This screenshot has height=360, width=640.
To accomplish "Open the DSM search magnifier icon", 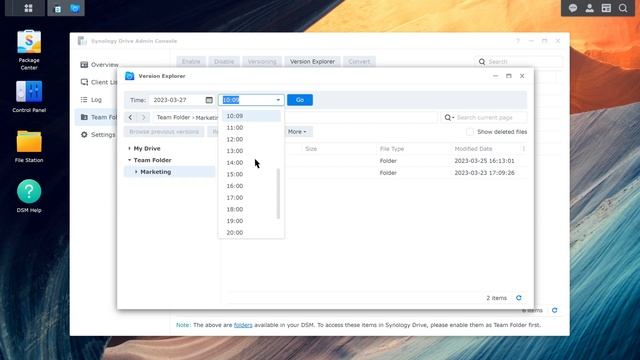I will point(623,8).
